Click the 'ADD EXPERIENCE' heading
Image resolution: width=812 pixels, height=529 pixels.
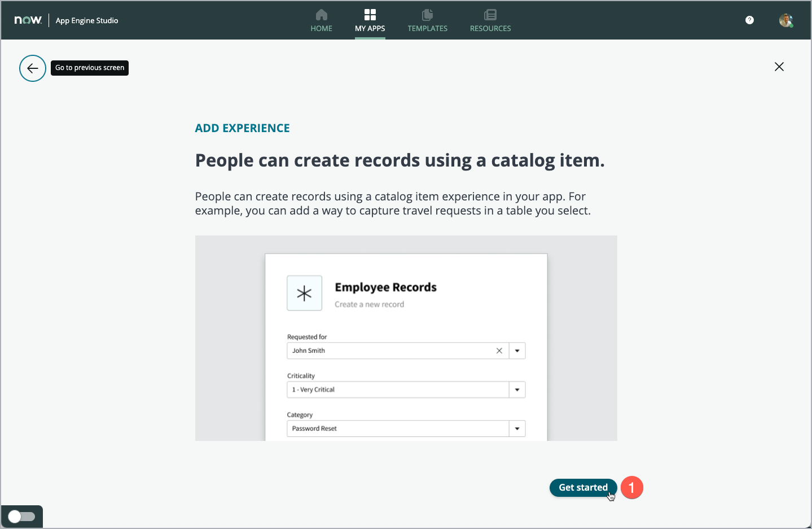click(x=242, y=128)
